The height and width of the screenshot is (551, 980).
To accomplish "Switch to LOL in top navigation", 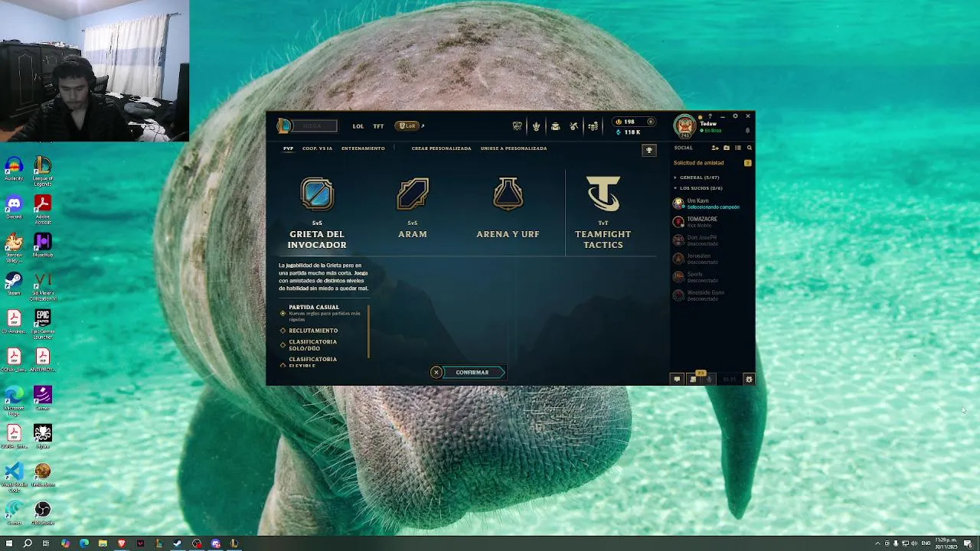I will pyautogui.click(x=358, y=126).
